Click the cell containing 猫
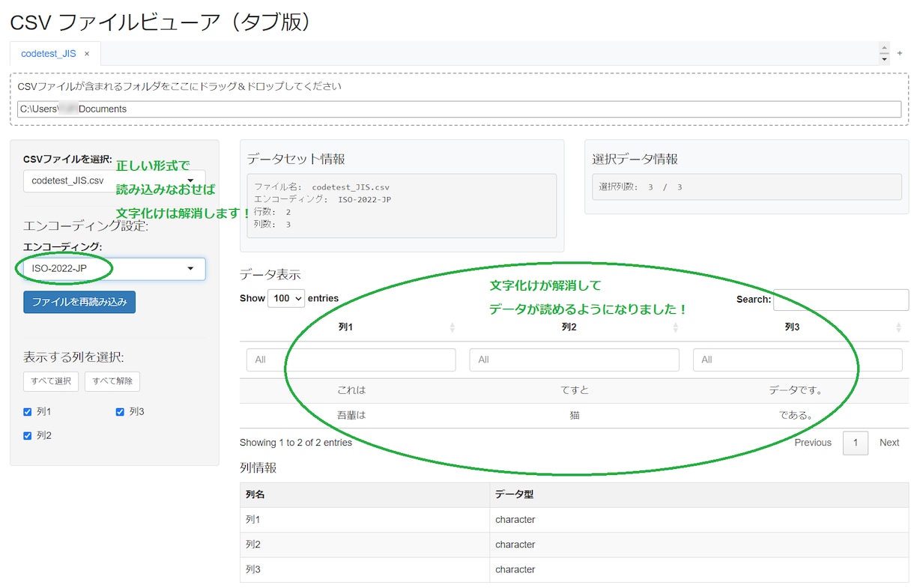This screenshot has height=588, width=914. (575, 415)
